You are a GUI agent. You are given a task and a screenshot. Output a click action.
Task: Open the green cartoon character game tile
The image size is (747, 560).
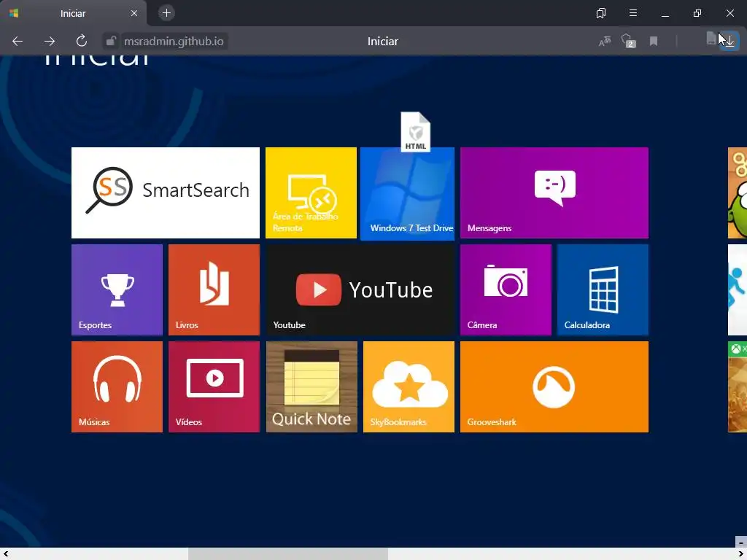tap(738, 192)
